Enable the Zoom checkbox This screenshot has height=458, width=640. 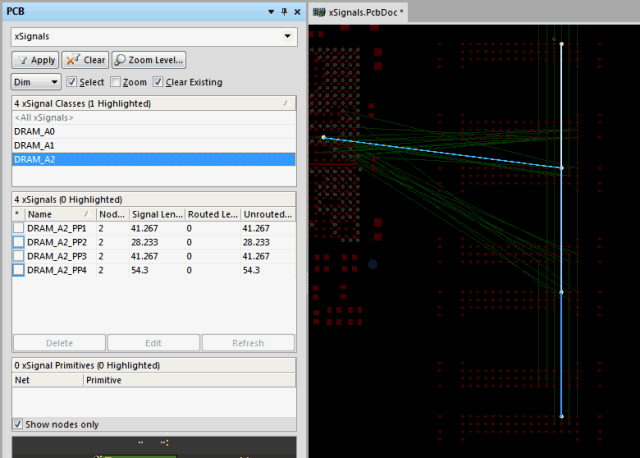pyautogui.click(x=115, y=82)
